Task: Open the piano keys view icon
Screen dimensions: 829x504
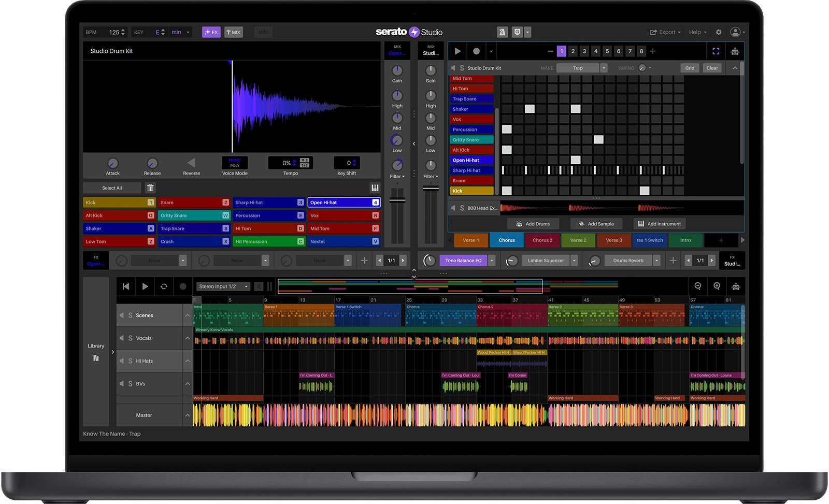Action: [375, 188]
